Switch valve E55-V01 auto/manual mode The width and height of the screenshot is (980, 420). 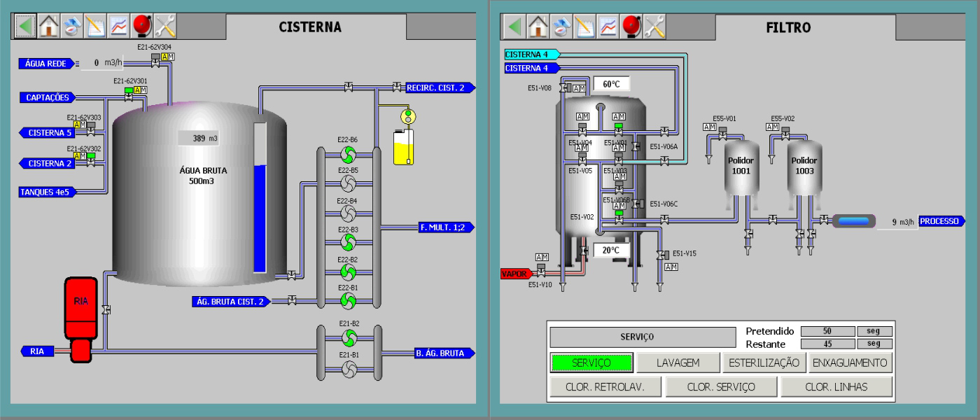click(x=710, y=127)
